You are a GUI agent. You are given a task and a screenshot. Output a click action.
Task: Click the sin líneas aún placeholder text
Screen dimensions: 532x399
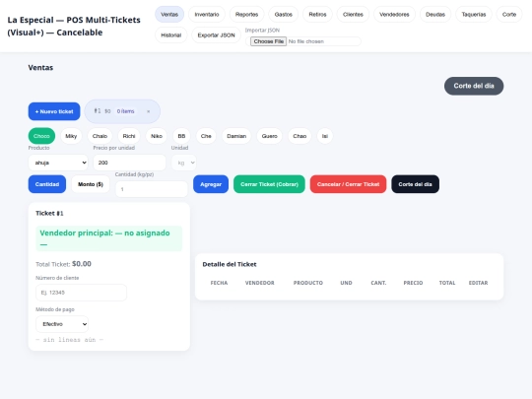point(70,340)
